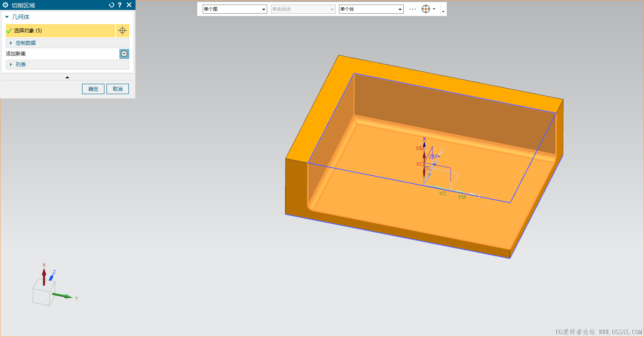Click the snap point target icon
This screenshot has width=644, height=337.
[x=426, y=9]
